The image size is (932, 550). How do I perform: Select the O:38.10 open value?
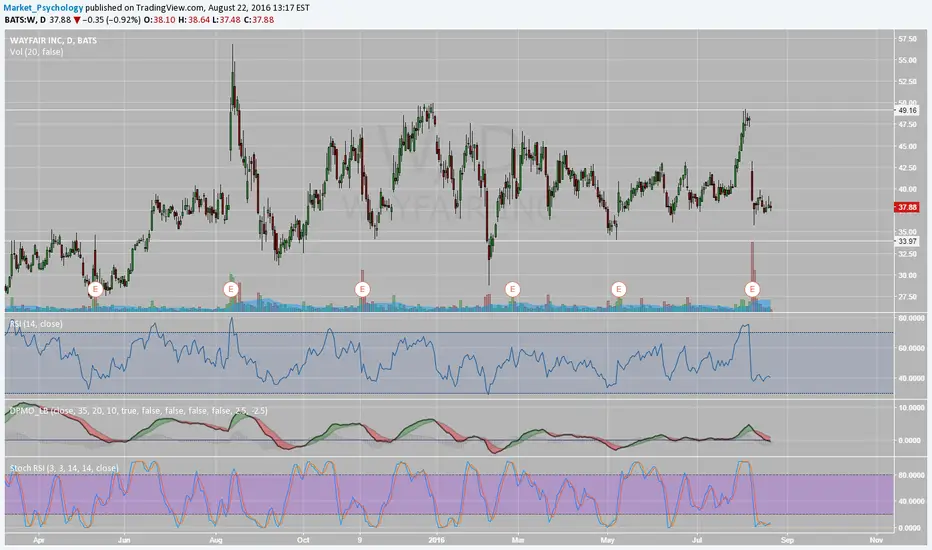pyautogui.click(x=159, y=20)
